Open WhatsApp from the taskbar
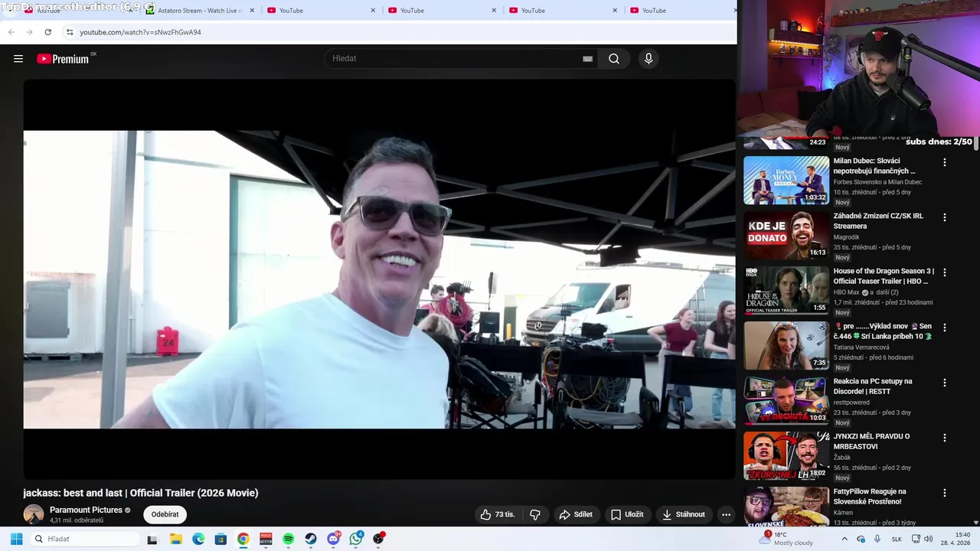The width and height of the screenshot is (980, 551). [x=355, y=539]
